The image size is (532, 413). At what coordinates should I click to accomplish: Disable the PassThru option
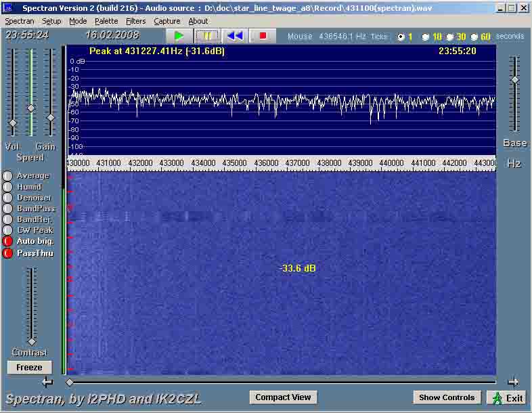[7, 253]
